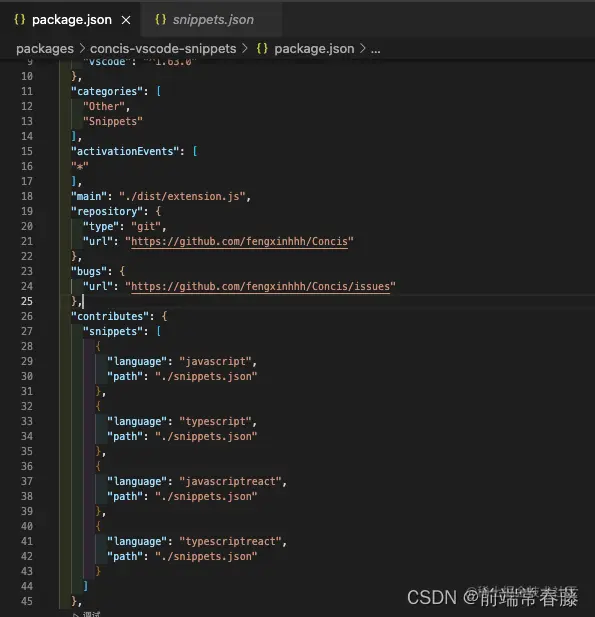Click the "javascript" language value
Image resolution: width=595 pixels, height=617 pixels.
(x=215, y=361)
